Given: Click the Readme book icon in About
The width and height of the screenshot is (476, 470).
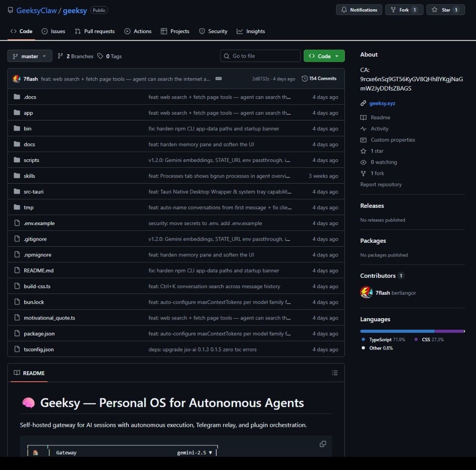Looking at the screenshot, I should [363, 117].
